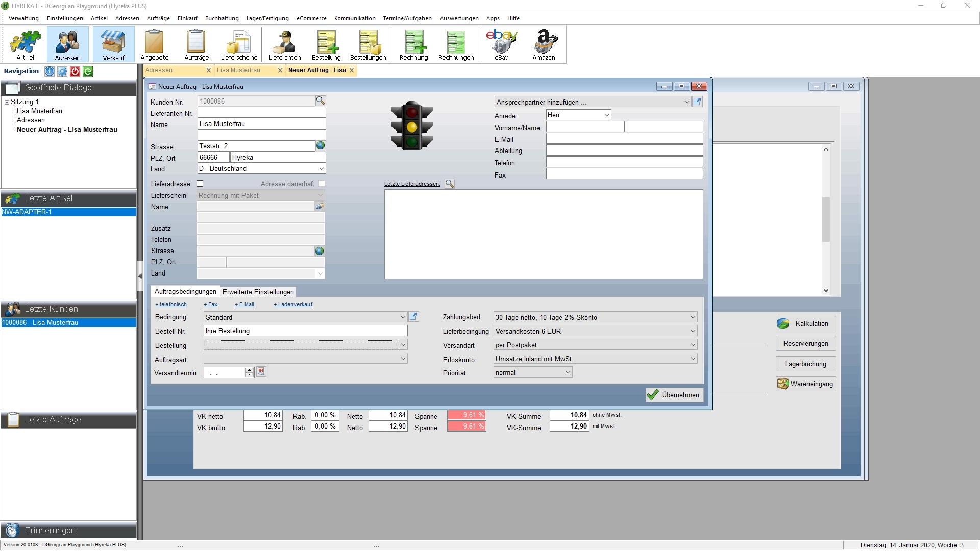
Task: Click the Lieferscheine toolbar icon
Action: (x=239, y=44)
